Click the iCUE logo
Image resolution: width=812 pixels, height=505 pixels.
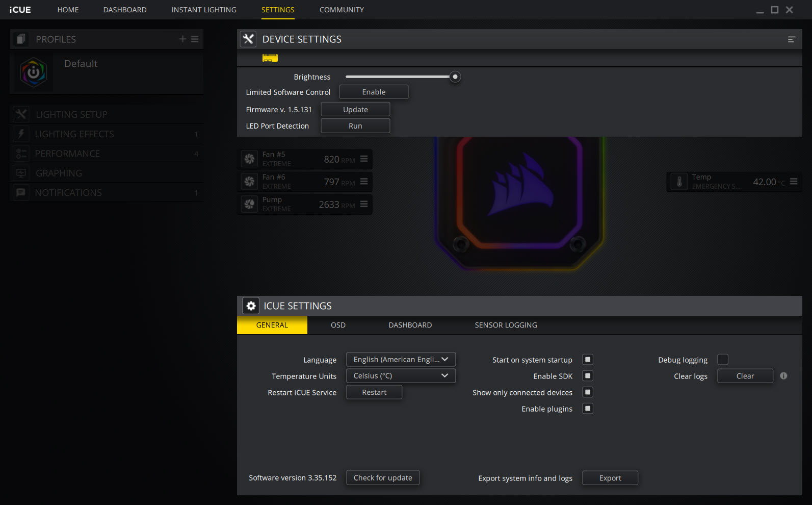(20, 10)
